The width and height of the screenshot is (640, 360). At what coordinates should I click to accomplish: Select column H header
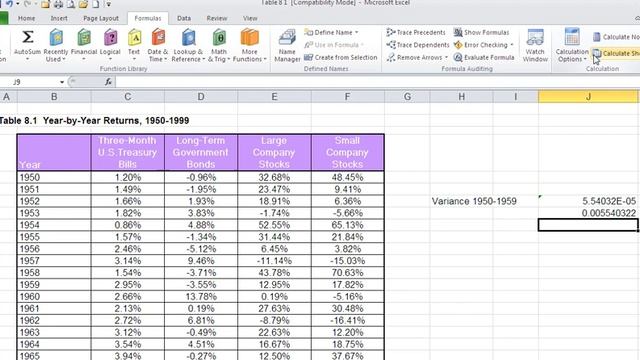tap(461, 97)
